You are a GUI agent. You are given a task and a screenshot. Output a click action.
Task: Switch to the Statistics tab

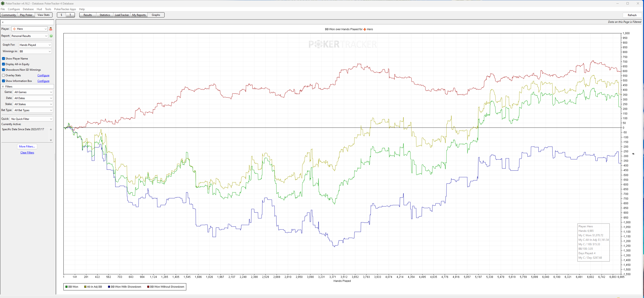tap(105, 15)
